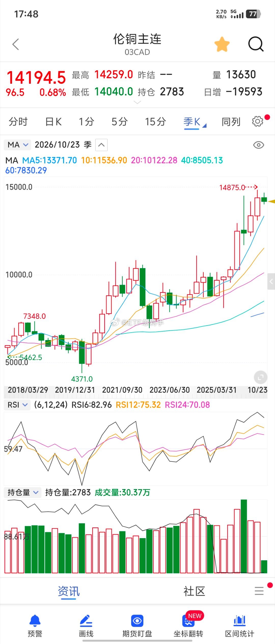This screenshot has width=275, height=644.
Task: Tap the title 伦铜主连
Action: tap(137, 39)
